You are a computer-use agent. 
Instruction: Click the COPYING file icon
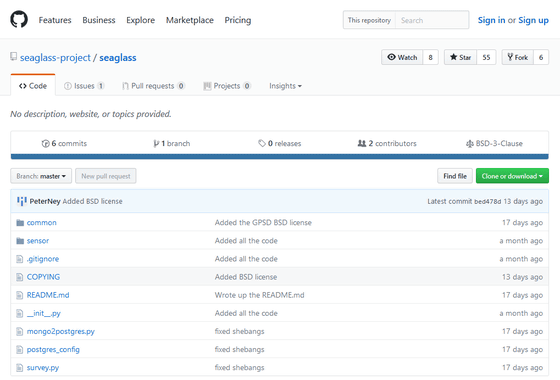(x=20, y=277)
